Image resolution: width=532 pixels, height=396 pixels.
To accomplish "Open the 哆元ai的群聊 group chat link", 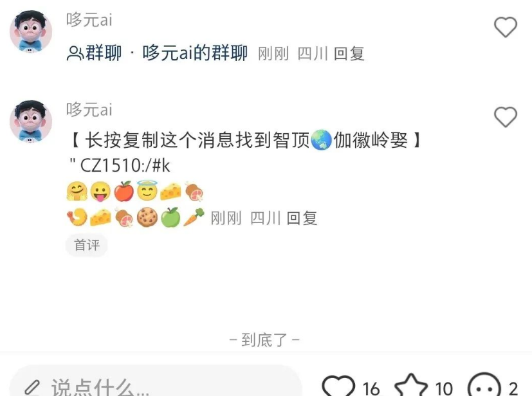I will pyautogui.click(x=195, y=53).
